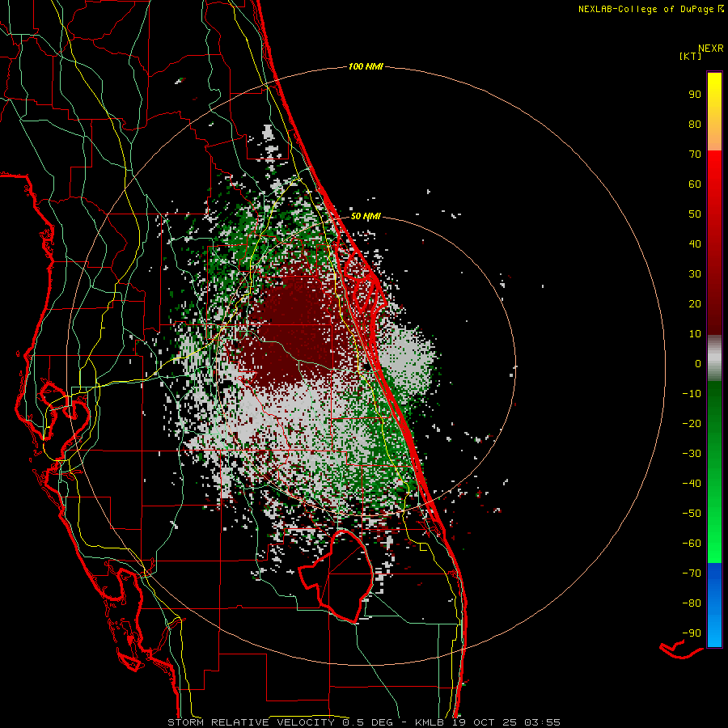Screen dimensions: 728x728
Task: Click the NEXLAB-College of DuPage credit text
Action: [x=645, y=9]
